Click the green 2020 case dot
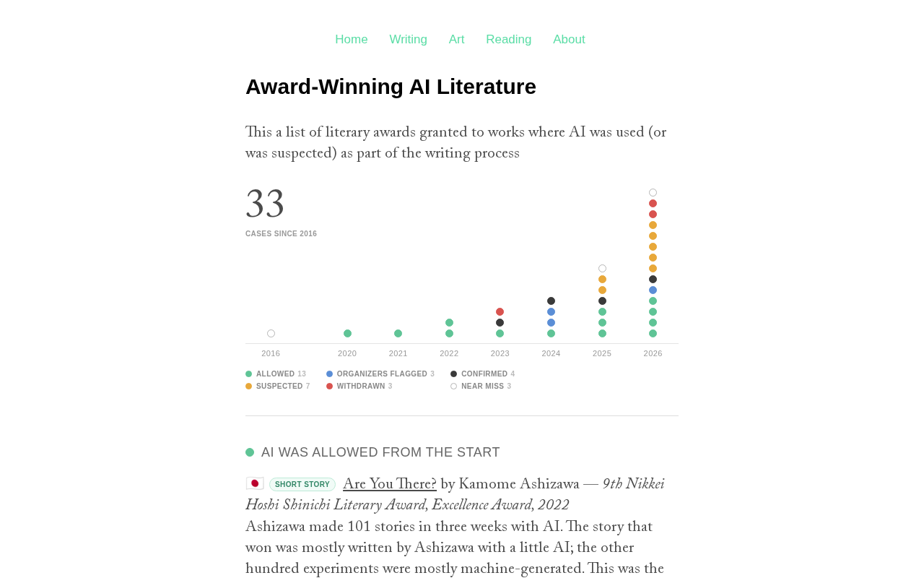This screenshot has height=578, width=924. coord(347,334)
